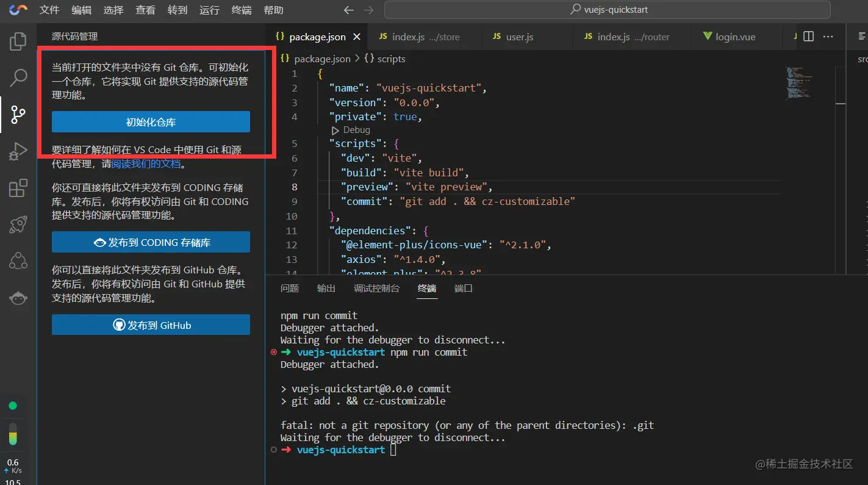Select the Source Control activity bar icon
Image resolution: width=868 pixels, height=485 pixels.
[18, 113]
